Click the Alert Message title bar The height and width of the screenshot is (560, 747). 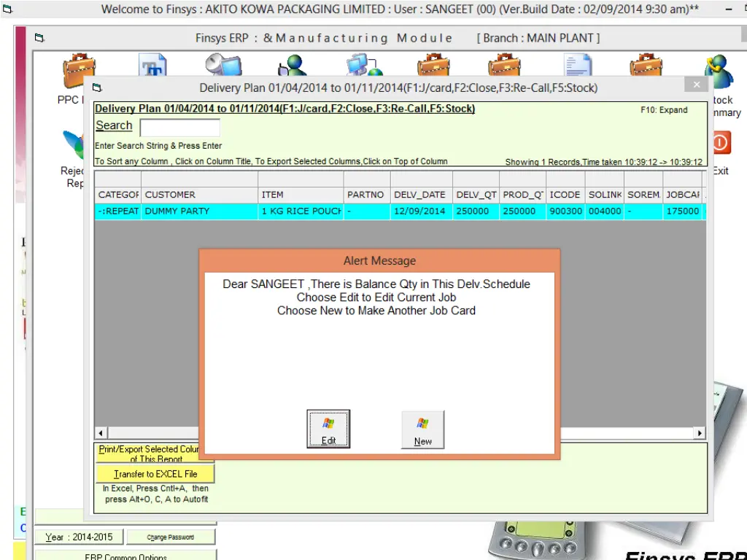379,260
